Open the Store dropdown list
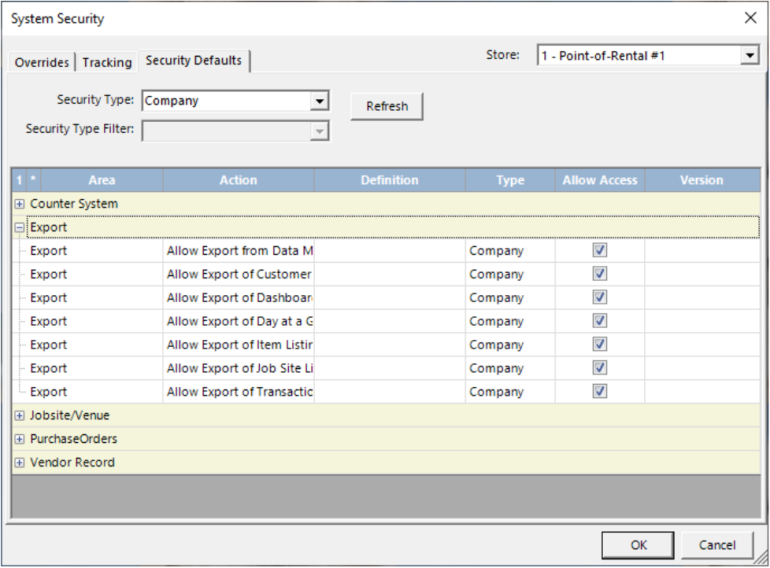Viewport: 770px width, 568px height. tap(750, 55)
